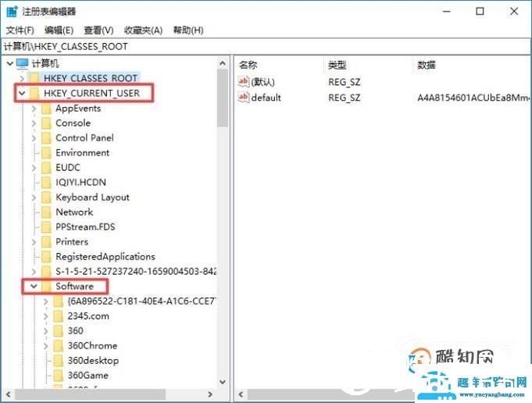Click the IQIYI.HCDN folder icon
This screenshot has height=403, width=532.
(46, 182)
